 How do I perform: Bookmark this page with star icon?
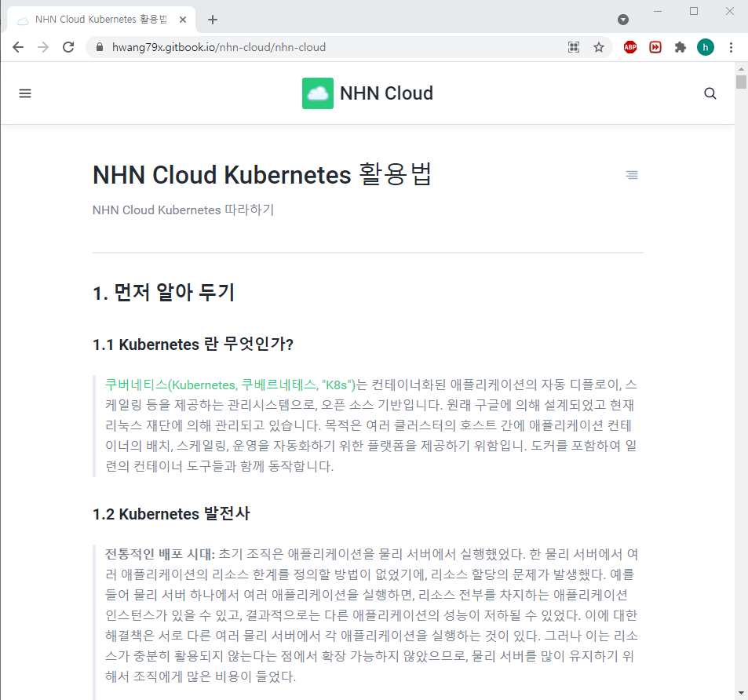click(x=599, y=47)
